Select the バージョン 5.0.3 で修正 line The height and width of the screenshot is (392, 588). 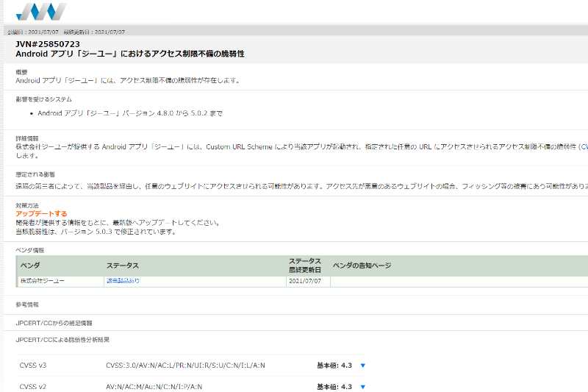click(96, 232)
